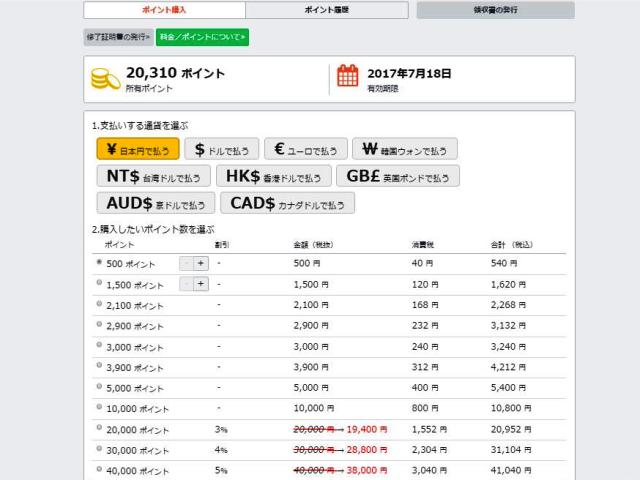Select the AUD$ 豪ドルで払う button
Image resolution: width=640 pixels, height=480 pixels.
point(156,203)
